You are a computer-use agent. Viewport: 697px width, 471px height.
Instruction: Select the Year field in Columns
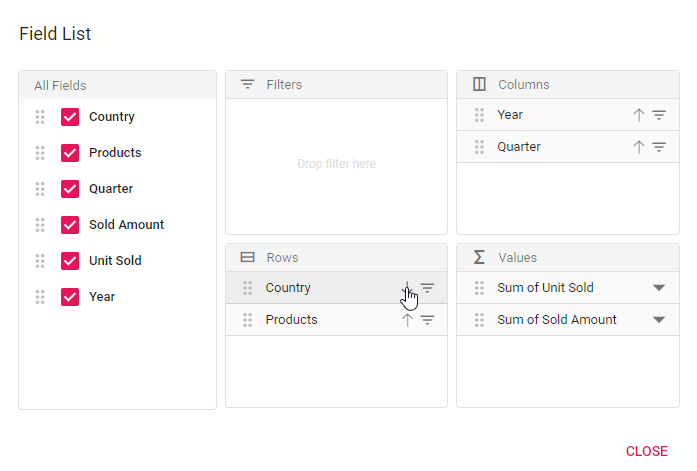[x=568, y=115]
